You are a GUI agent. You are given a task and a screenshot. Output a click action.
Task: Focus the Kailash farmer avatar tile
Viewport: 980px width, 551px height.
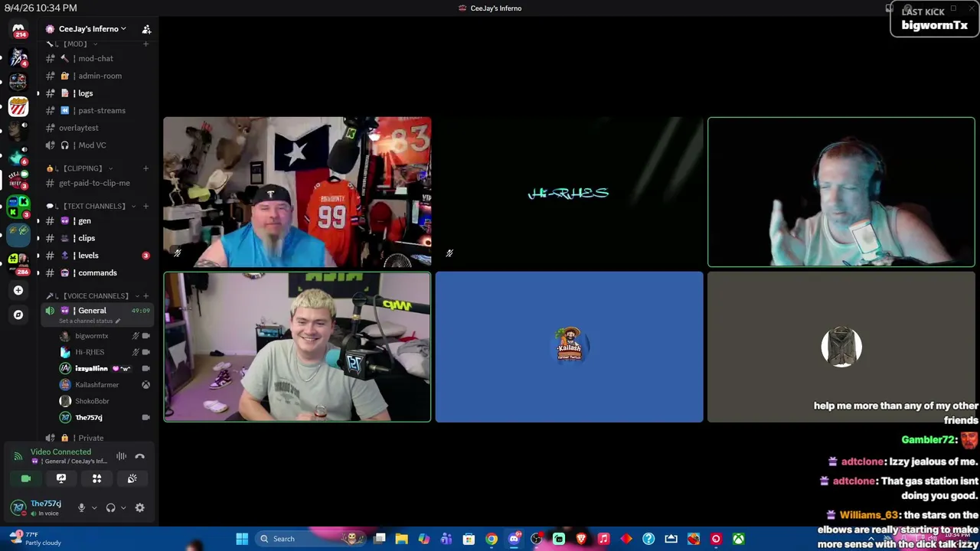click(569, 347)
